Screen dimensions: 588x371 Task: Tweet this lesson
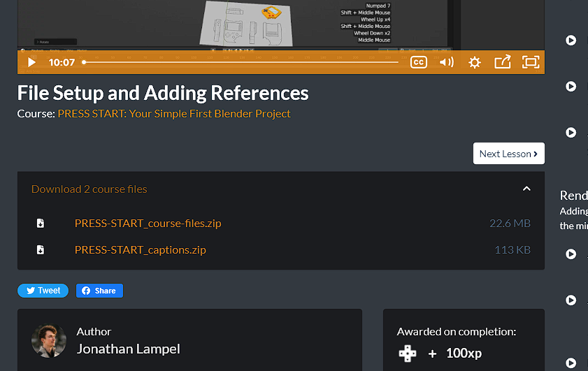[x=43, y=291]
